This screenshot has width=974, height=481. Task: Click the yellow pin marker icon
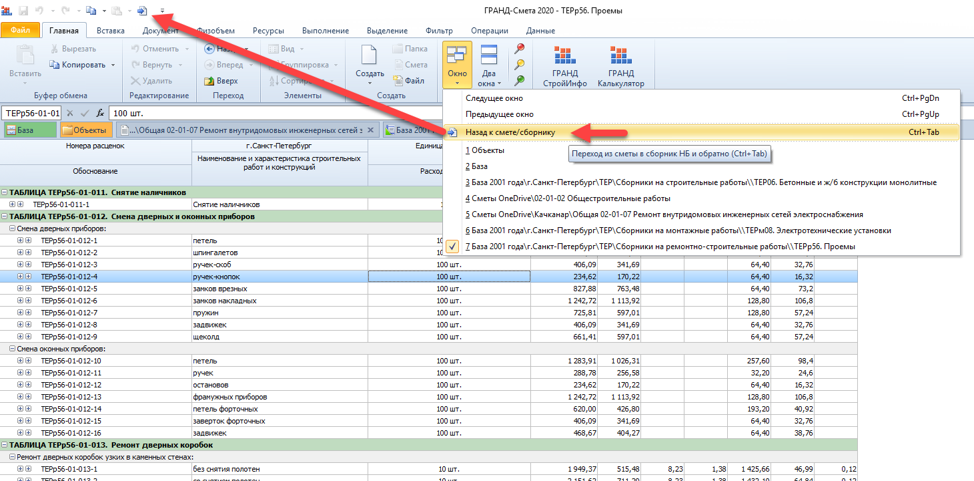pos(520,65)
